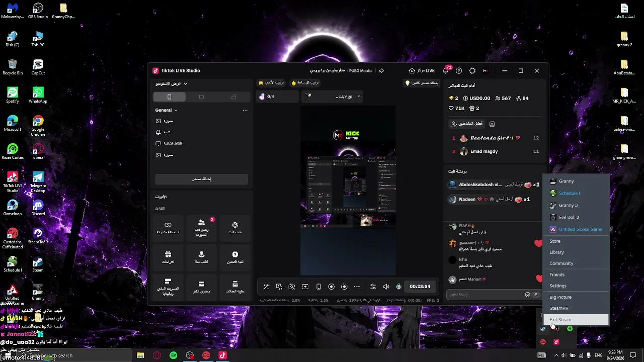Open Settings from the Steam tray menu
This screenshot has width=644, height=362.
pyautogui.click(x=577, y=286)
